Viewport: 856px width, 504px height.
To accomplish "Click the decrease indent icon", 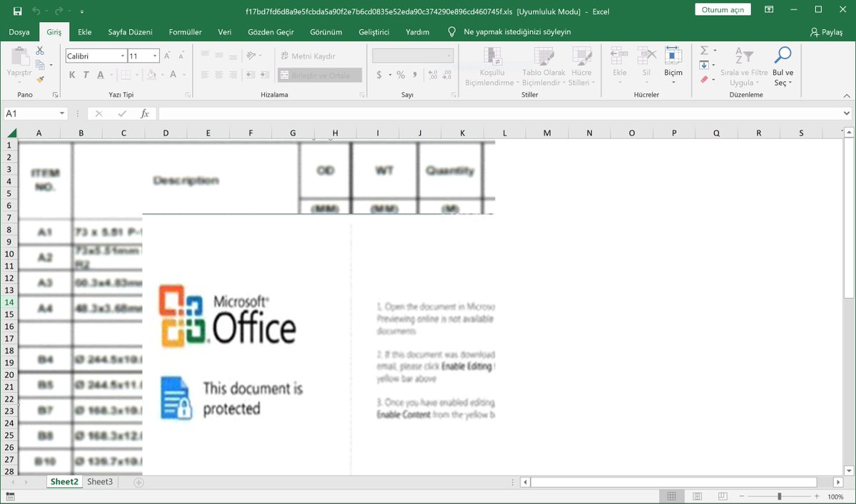I will 250,75.
